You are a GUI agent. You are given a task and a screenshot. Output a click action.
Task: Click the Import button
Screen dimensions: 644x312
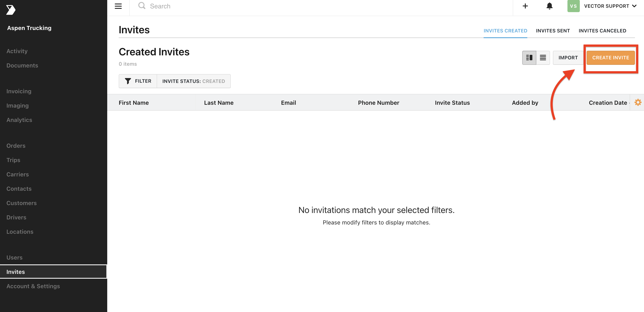pyautogui.click(x=568, y=58)
